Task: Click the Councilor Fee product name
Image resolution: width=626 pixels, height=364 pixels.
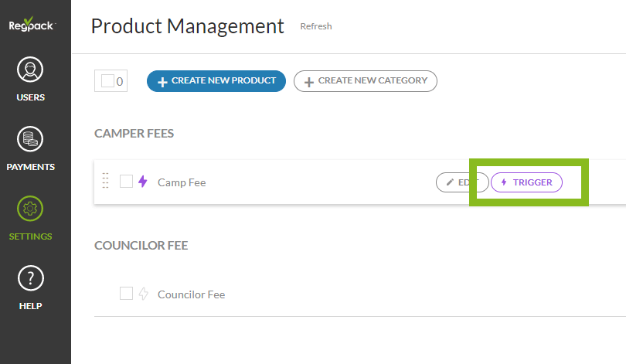Action: click(x=192, y=294)
